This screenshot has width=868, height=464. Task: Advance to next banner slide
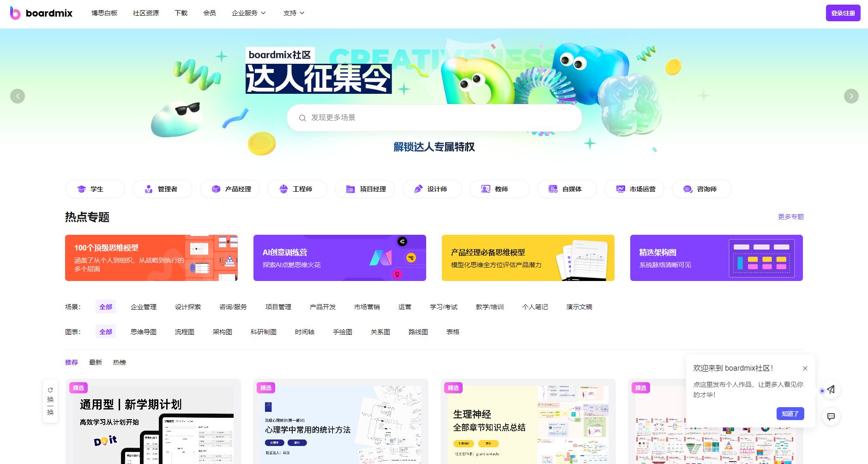(851, 96)
